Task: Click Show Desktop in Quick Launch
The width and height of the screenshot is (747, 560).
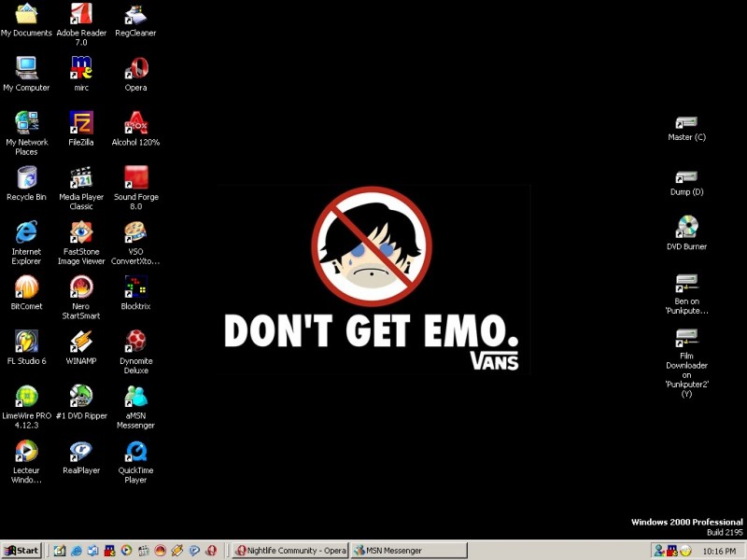Action: point(60,551)
